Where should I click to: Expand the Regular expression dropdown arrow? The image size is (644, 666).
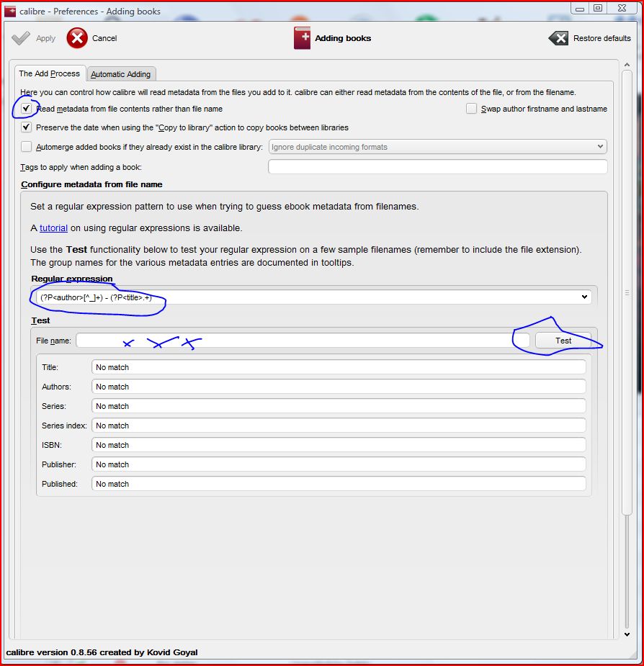(x=584, y=297)
